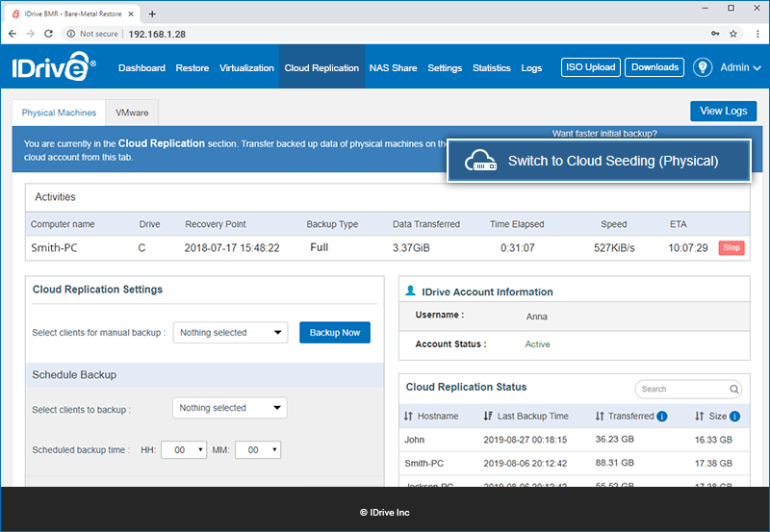Click the cloud seeding drive icon
Image resolution: width=770 pixels, height=532 pixels.
tap(480, 161)
